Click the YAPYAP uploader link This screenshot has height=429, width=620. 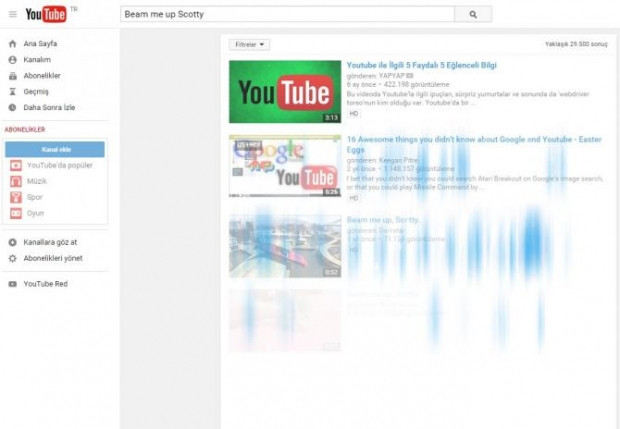[x=392, y=76]
